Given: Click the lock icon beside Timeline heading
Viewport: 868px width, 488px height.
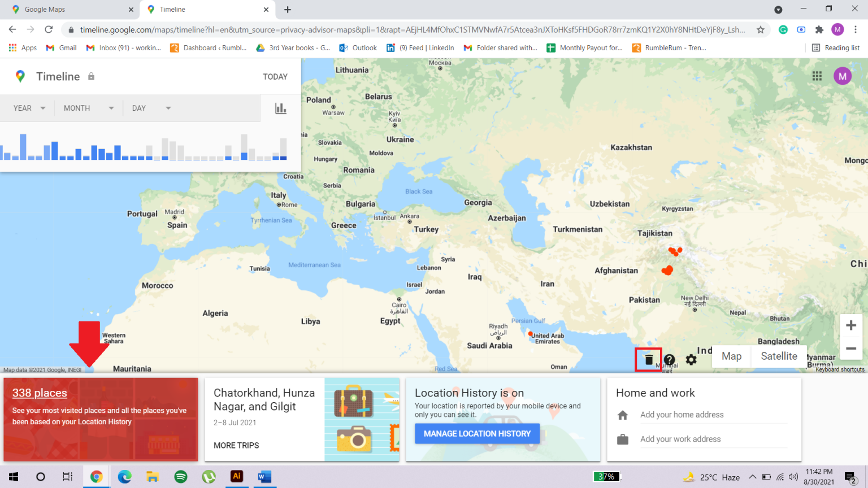Looking at the screenshot, I should [x=93, y=76].
